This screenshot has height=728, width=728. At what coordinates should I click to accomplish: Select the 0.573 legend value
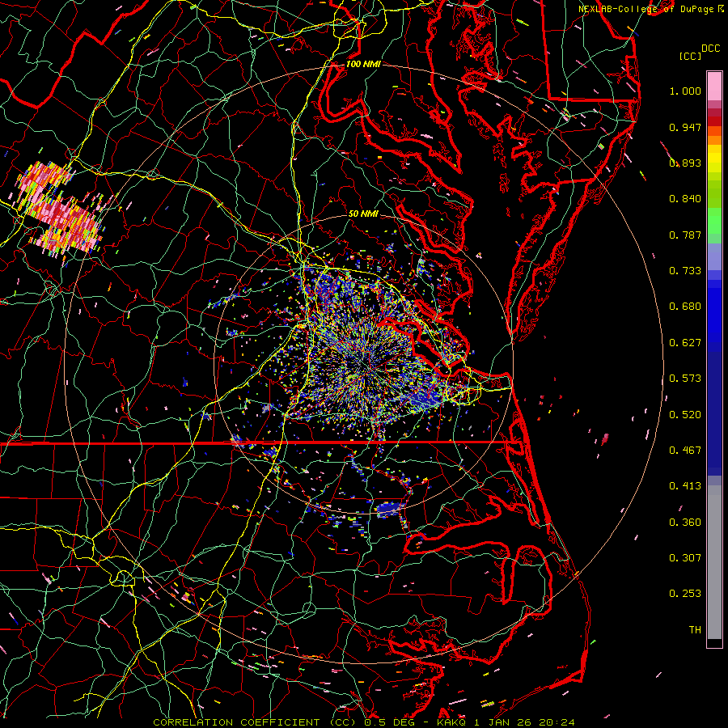coord(685,379)
